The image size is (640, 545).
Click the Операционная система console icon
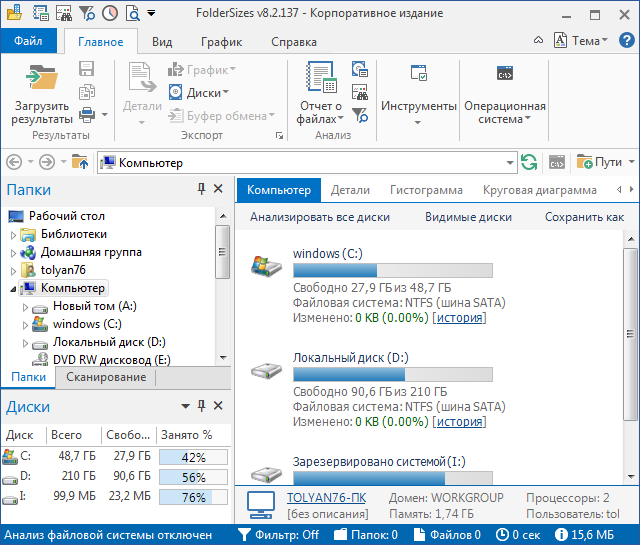point(505,74)
